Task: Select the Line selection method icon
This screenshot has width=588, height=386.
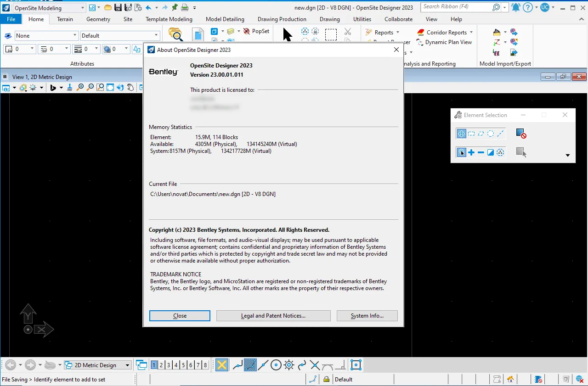Action: (501, 134)
